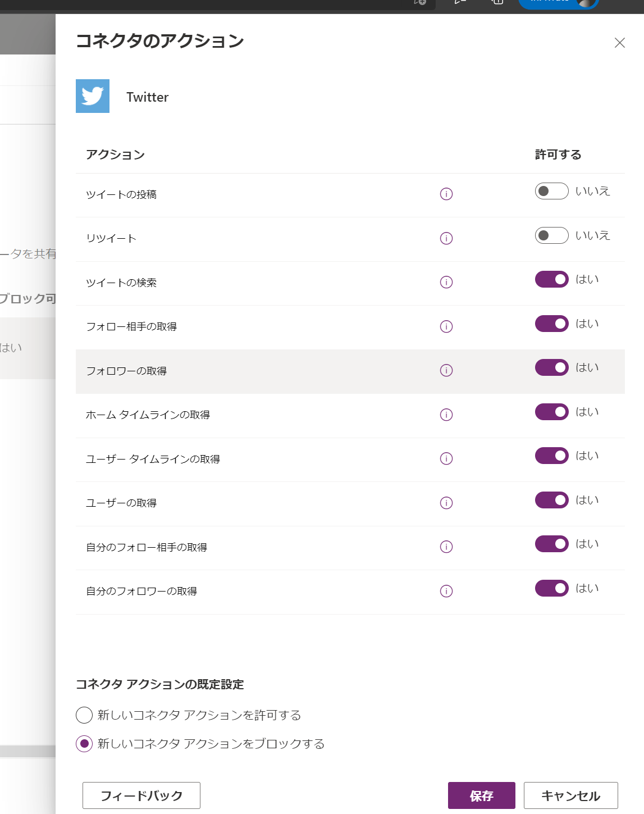This screenshot has width=644, height=814.
Task: Disable the ツイートの検索 toggle
Action: (551, 279)
